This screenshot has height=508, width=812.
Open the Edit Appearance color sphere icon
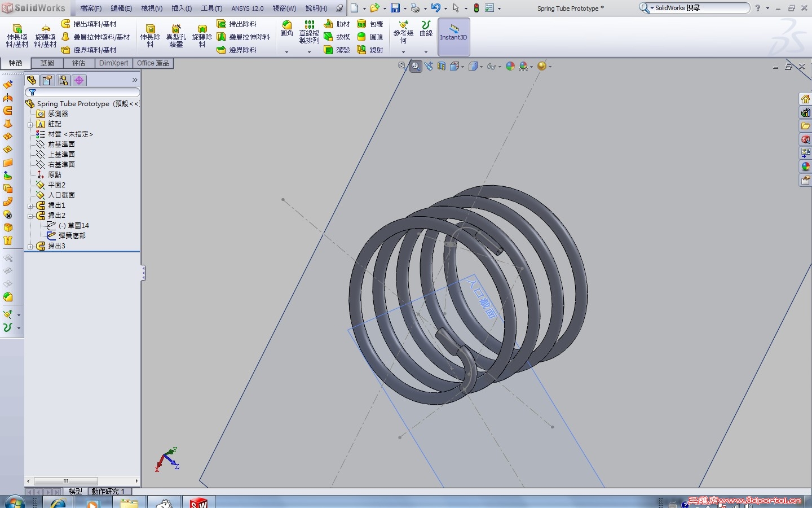click(510, 66)
